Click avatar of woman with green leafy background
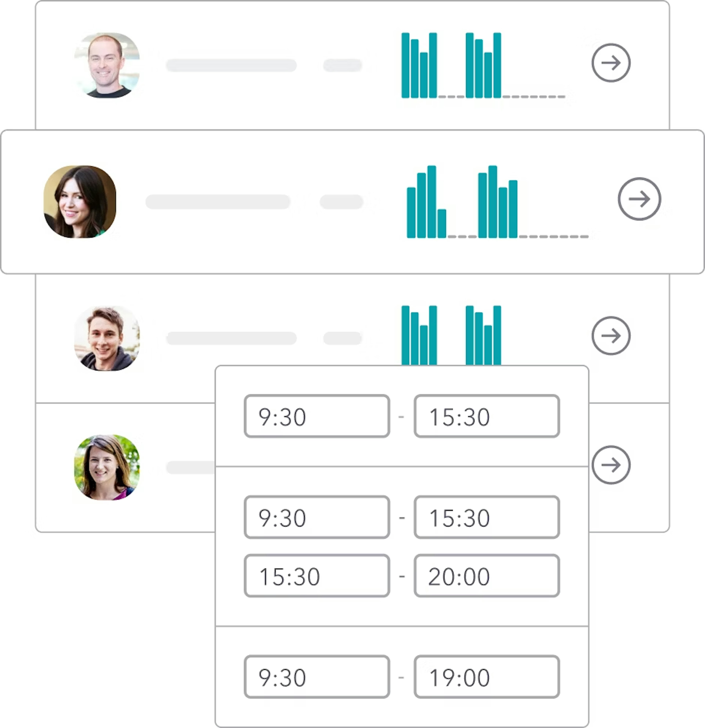Viewport: 705px width, 728px height. pos(107,467)
